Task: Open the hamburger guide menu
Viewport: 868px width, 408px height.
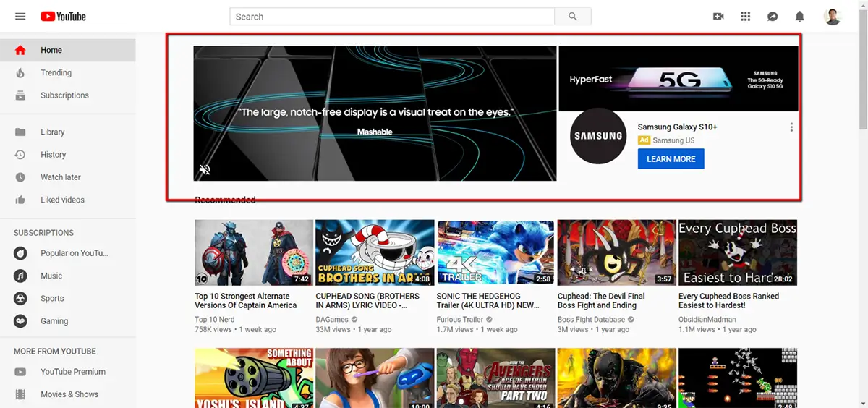Action: point(20,16)
